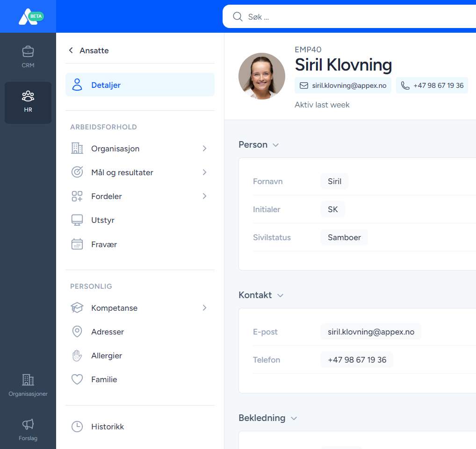The height and width of the screenshot is (449, 476).
Task: Expand the Kompetanse submenu arrow
Action: point(204,308)
